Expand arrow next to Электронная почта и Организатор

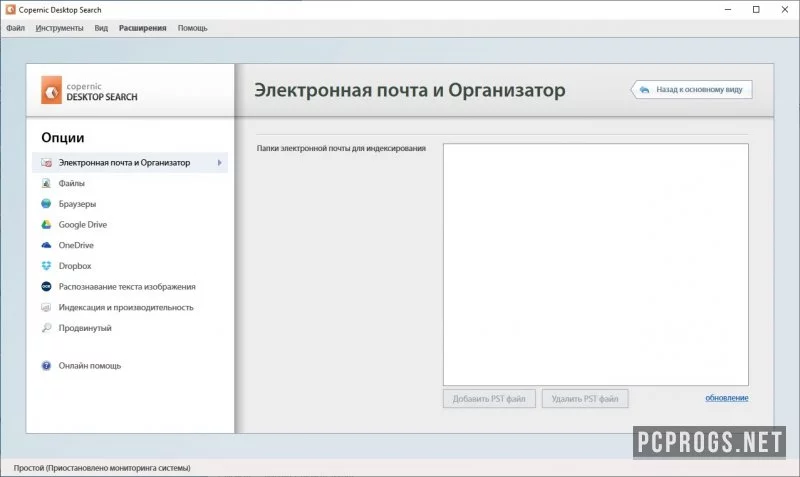pyautogui.click(x=220, y=163)
